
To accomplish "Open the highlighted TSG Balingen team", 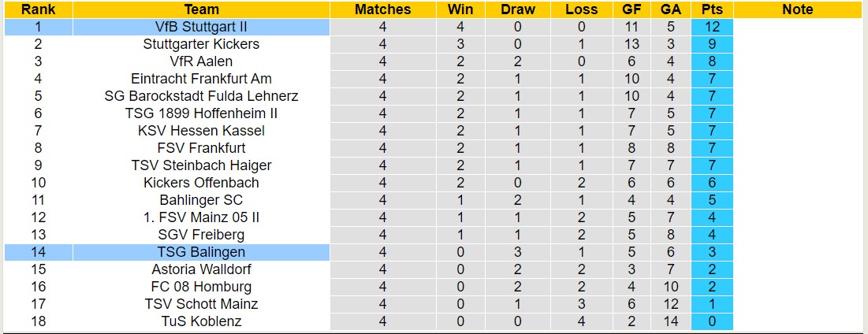I will (201, 252).
